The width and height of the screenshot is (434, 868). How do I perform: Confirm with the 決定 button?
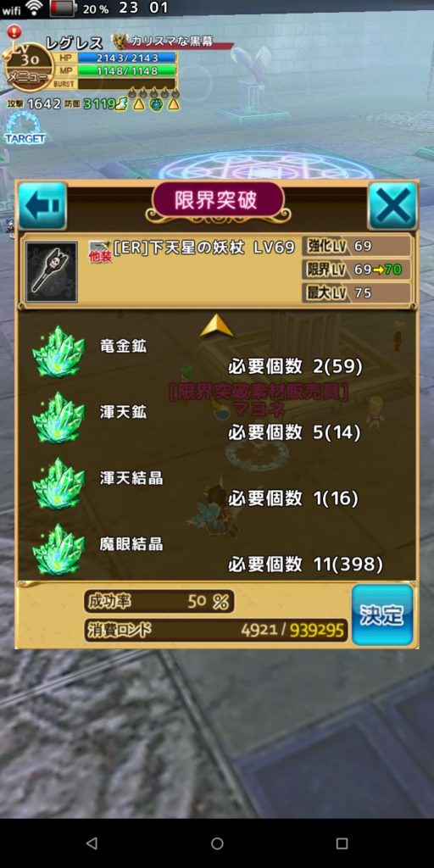coord(382,615)
